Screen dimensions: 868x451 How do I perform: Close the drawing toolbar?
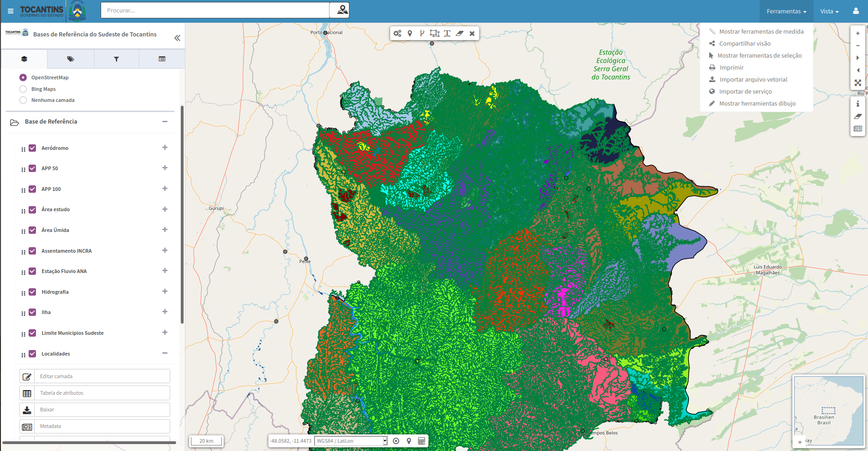point(472,34)
